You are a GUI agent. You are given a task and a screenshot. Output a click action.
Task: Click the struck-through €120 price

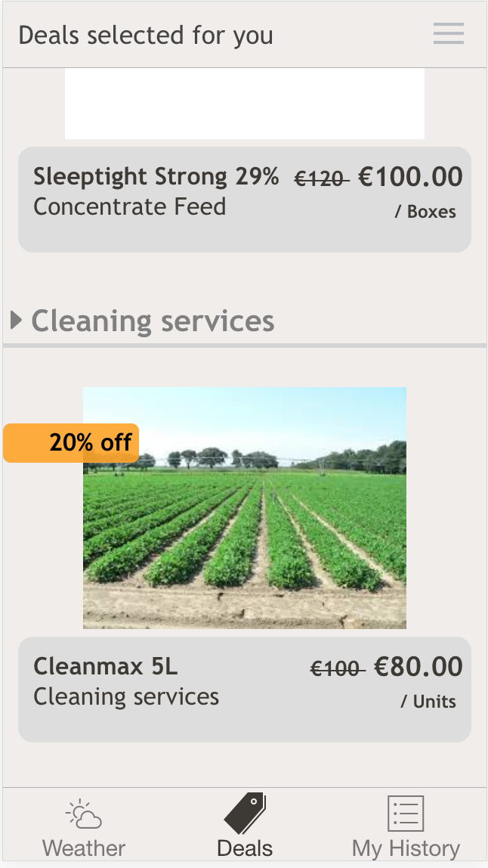[320, 179]
